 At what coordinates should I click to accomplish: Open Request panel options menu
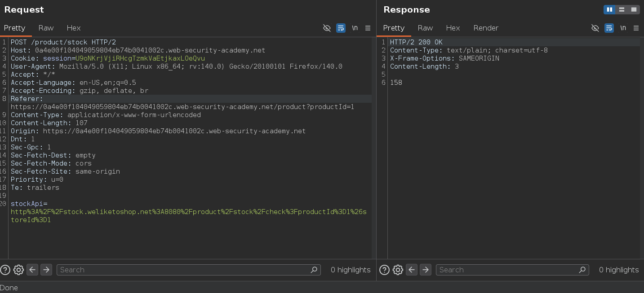pyautogui.click(x=368, y=28)
